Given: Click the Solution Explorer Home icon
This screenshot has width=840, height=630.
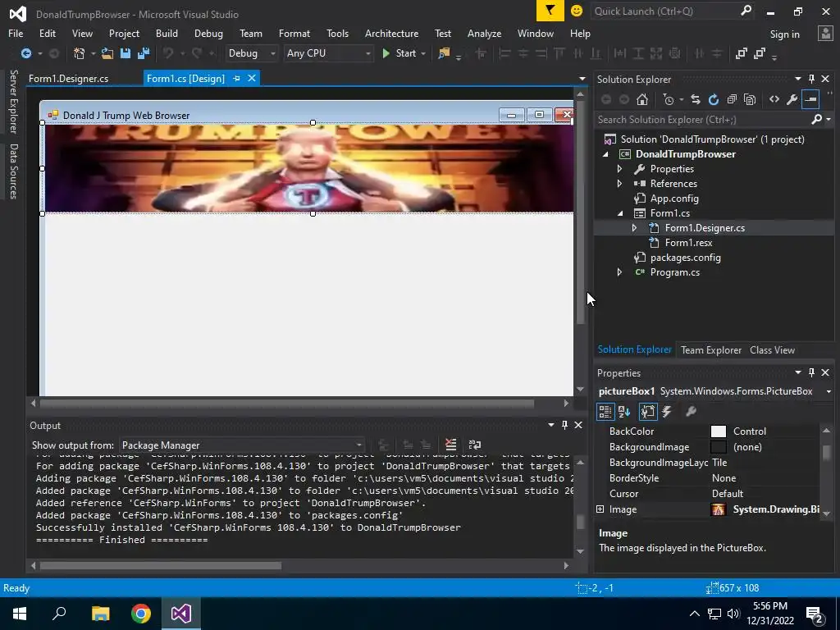Looking at the screenshot, I should point(641,99).
